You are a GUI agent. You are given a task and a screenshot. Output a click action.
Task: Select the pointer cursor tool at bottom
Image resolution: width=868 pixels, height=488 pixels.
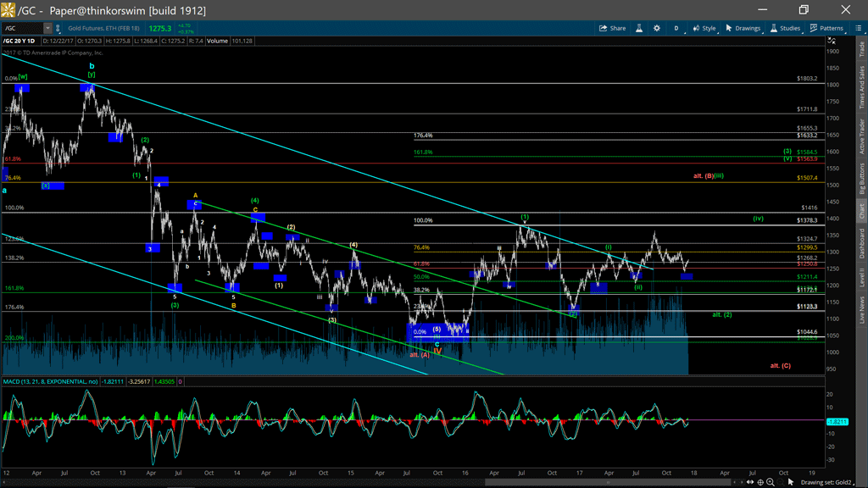point(791,482)
